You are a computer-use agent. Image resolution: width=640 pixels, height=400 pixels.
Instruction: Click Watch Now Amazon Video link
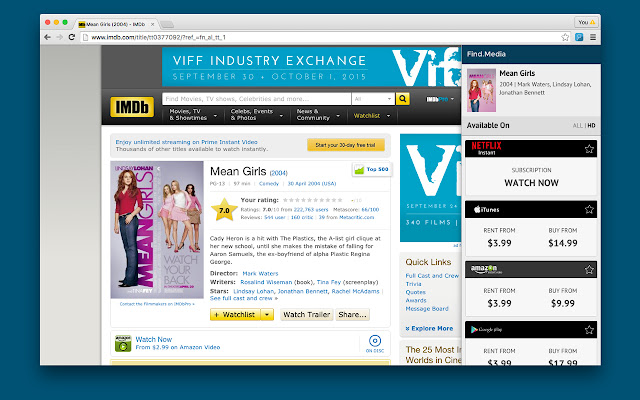point(153,339)
